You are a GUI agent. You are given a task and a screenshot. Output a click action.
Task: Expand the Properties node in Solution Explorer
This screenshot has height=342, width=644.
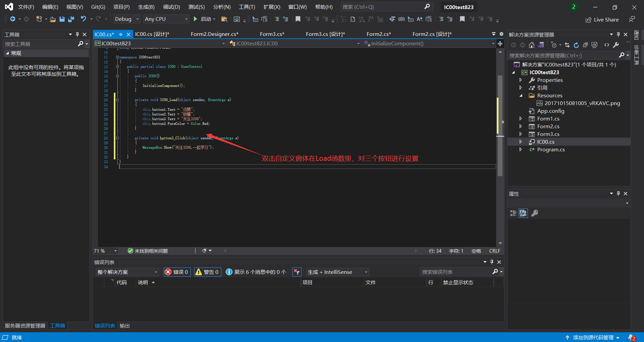(521, 80)
